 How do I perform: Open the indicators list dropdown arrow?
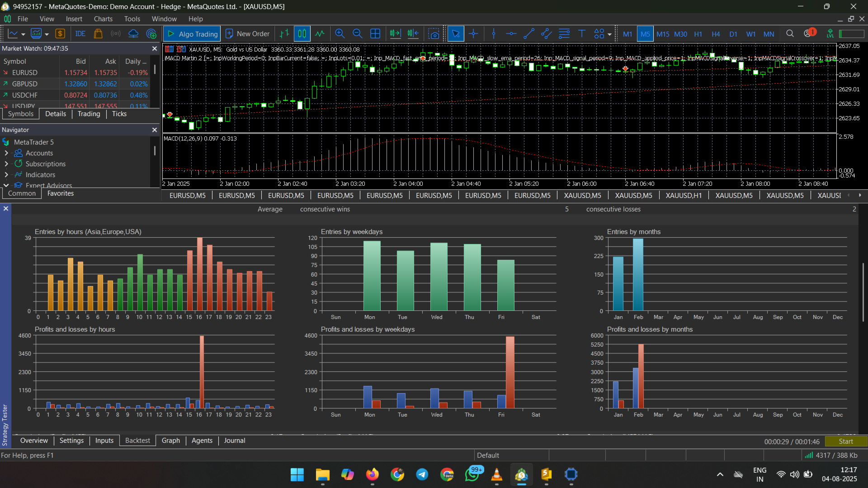click(47, 34)
